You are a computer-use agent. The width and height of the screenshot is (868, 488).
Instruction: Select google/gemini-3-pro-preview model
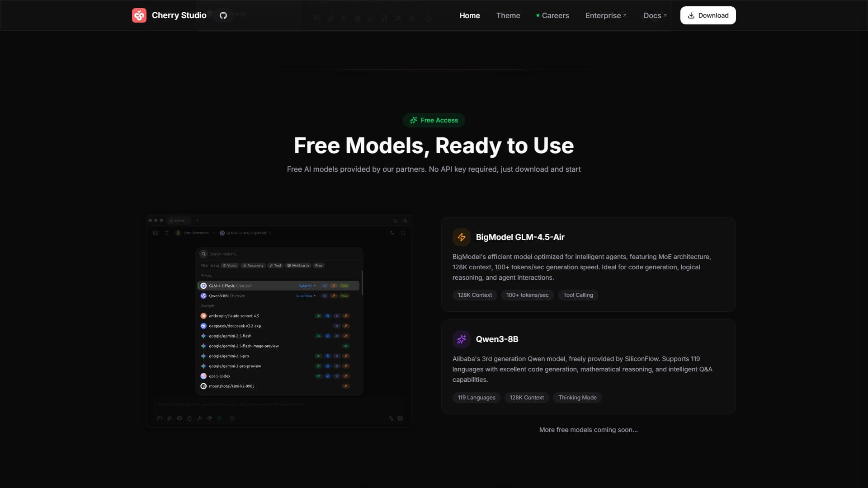278,366
